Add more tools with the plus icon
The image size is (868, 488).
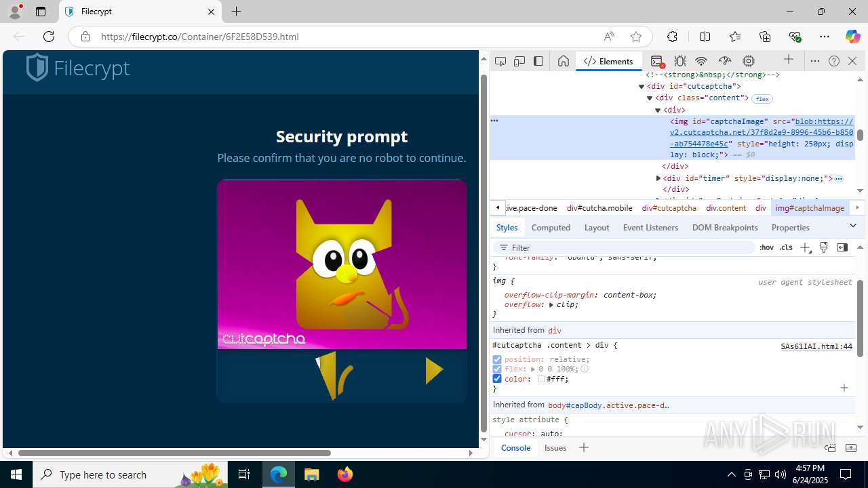point(789,60)
